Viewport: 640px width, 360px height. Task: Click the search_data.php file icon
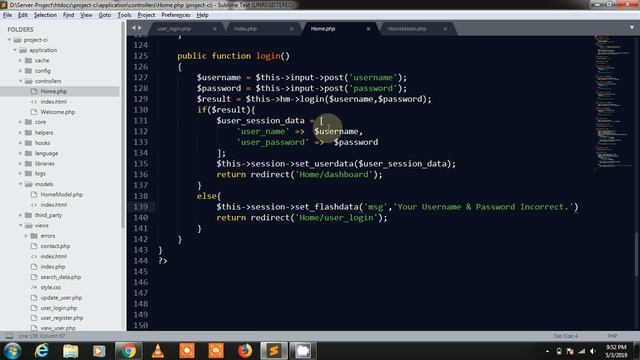34,277
